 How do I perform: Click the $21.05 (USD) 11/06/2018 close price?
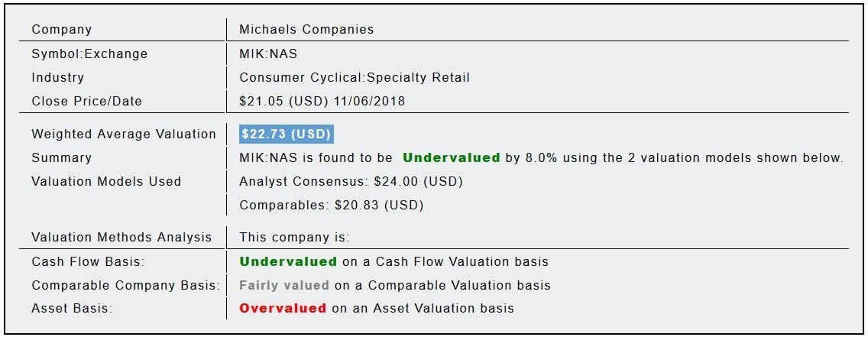[x=322, y=102]
